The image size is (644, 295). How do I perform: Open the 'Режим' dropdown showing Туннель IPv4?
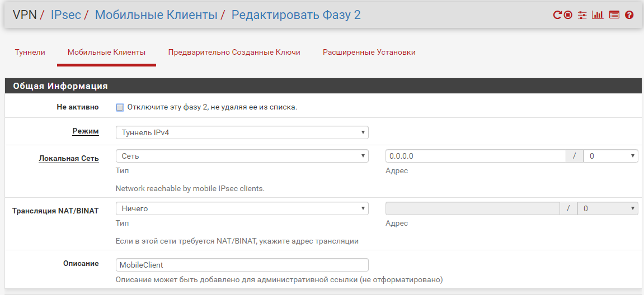(x=242, y=132)
